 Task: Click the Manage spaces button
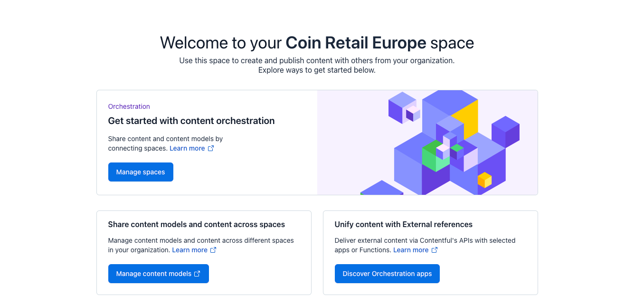click(141, 172)
